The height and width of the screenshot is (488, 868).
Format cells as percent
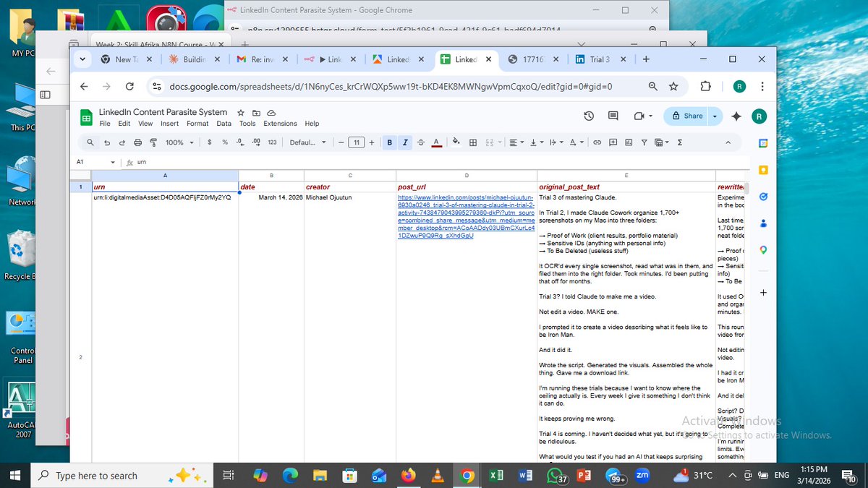click(225, 142)
